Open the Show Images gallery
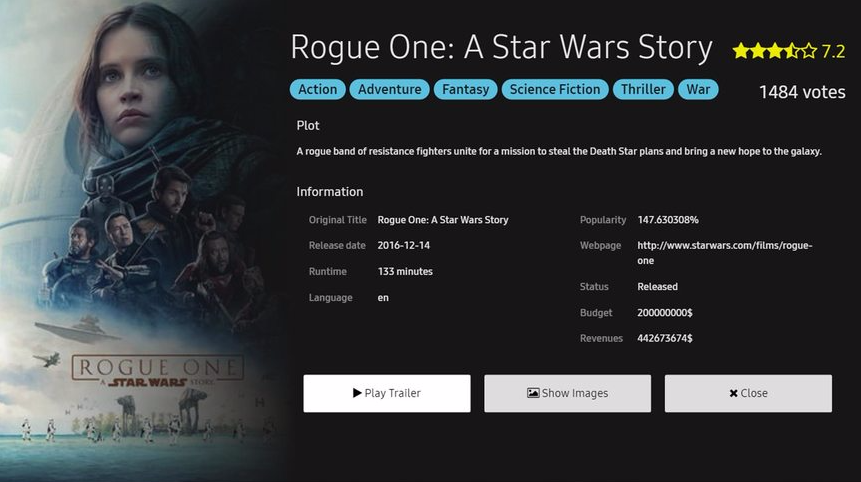 tap(567, 393)
